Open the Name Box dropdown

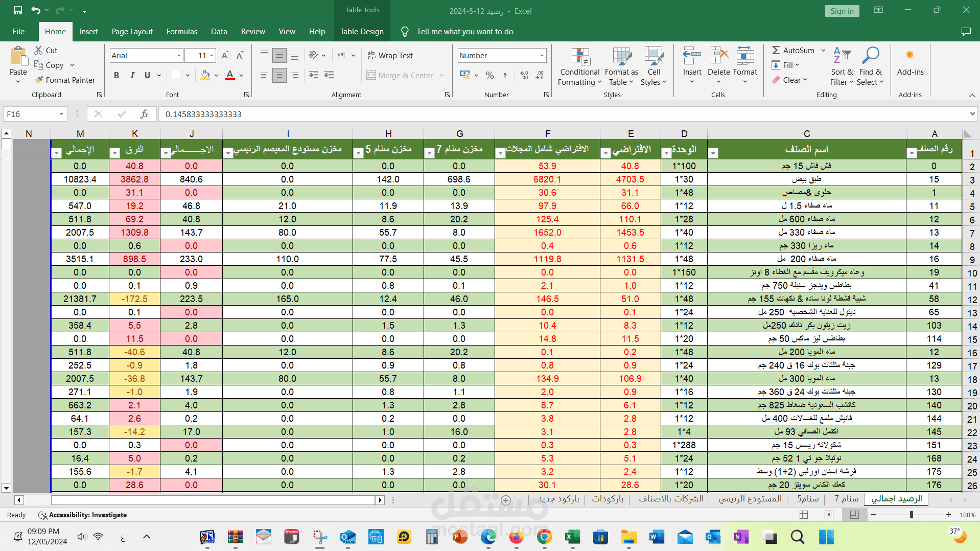click(61, 114)
